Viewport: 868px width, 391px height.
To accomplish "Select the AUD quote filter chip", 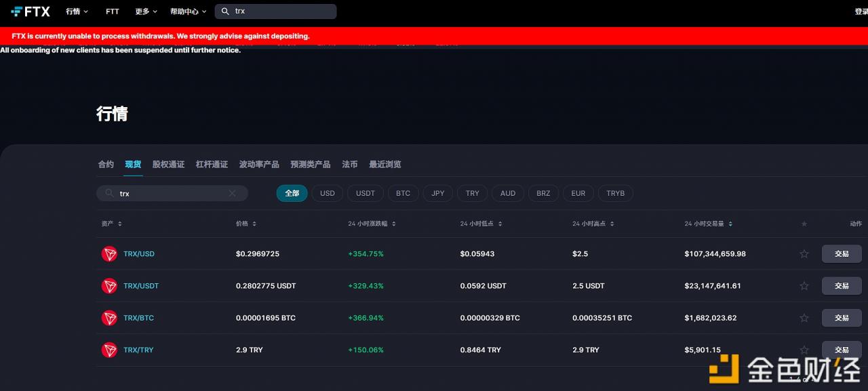I will point(508,193).
